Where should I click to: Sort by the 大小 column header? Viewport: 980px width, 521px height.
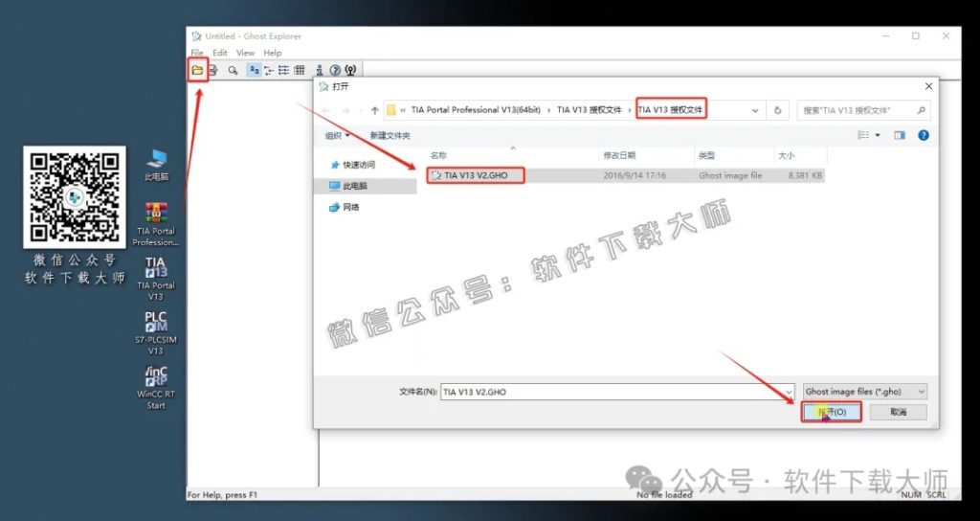coord(799,155)
